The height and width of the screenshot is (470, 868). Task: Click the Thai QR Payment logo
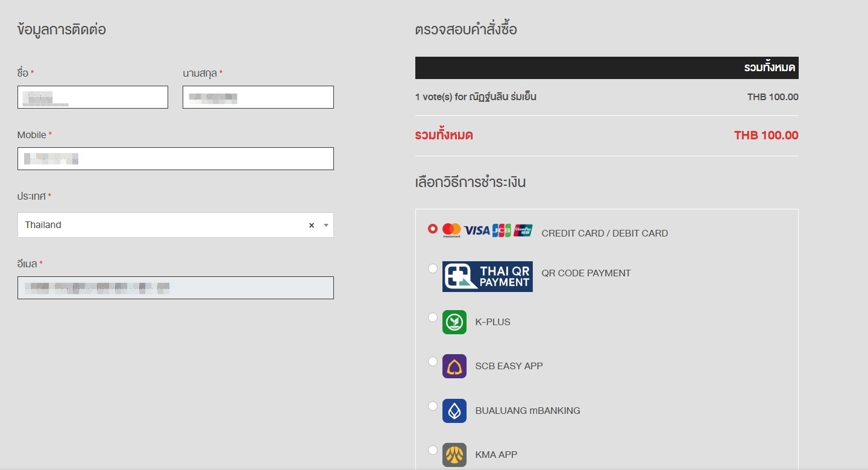coord(487,276)
